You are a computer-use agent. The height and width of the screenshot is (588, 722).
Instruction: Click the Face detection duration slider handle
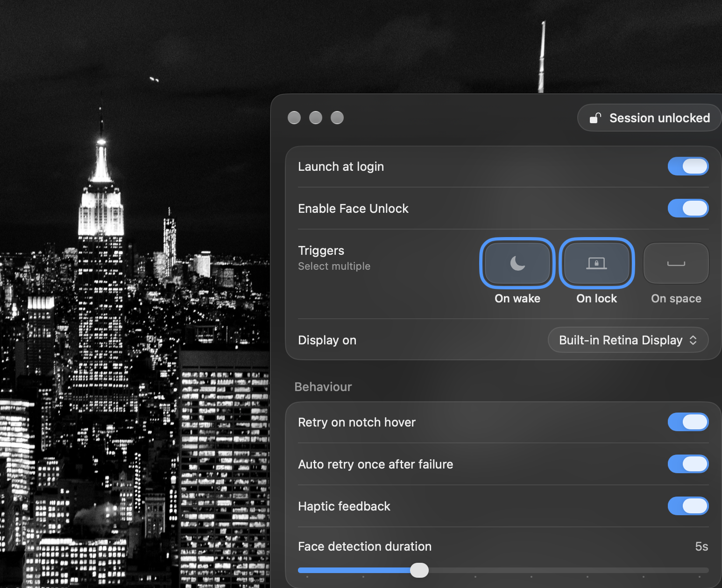click(419, 570)
